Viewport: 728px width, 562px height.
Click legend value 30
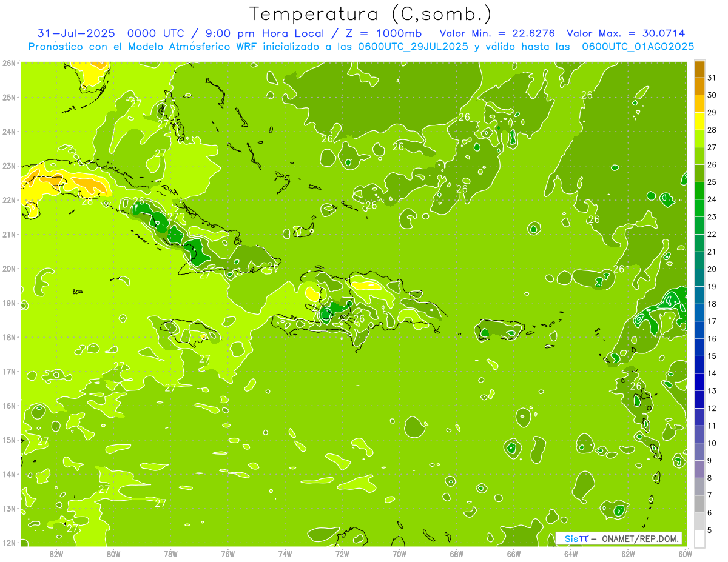pyautogui.click(x=712, y=95)
